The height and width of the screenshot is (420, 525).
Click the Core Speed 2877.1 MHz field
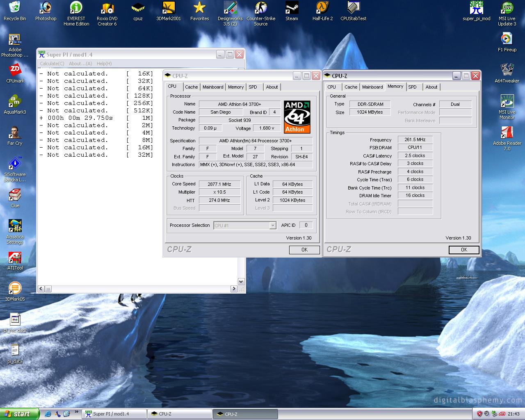219,184
